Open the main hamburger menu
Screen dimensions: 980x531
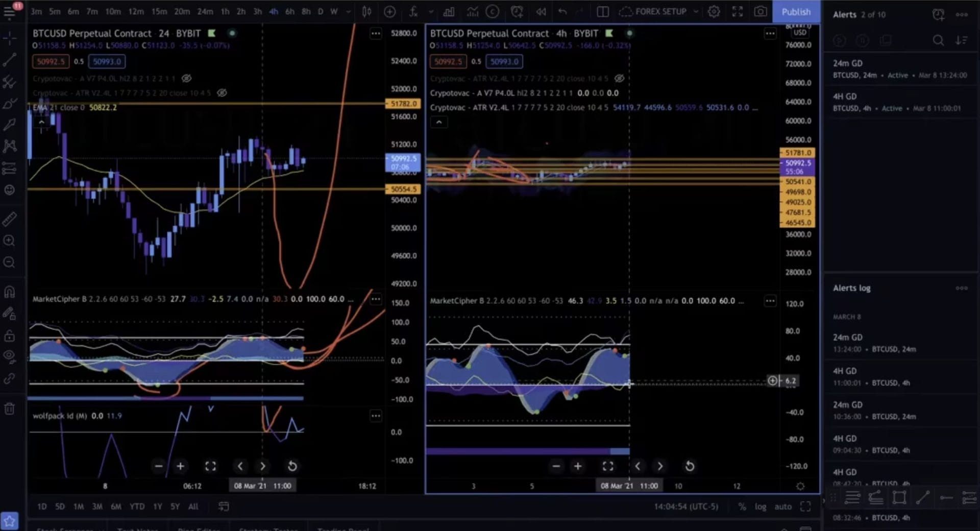[9, 12]
